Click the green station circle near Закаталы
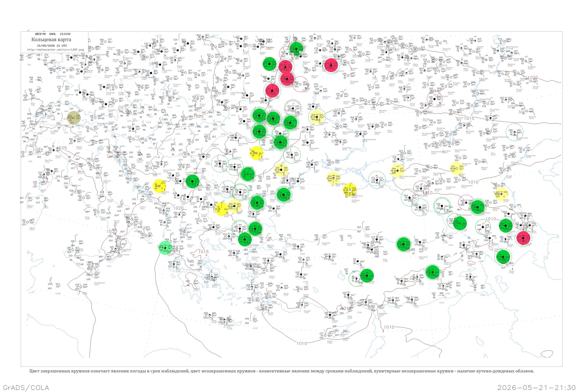Screen dimensions: 588x392 pos(505,226)
